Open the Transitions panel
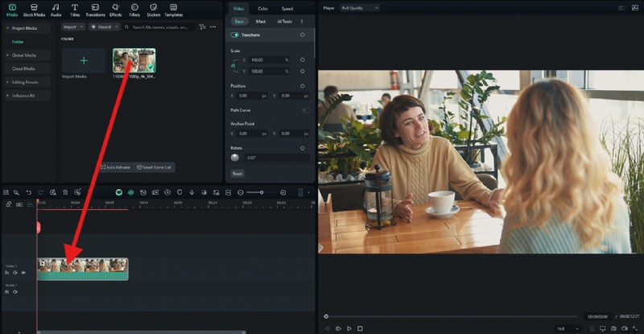The height and width of the screenshot is (334, 644). tap(95, 10)
